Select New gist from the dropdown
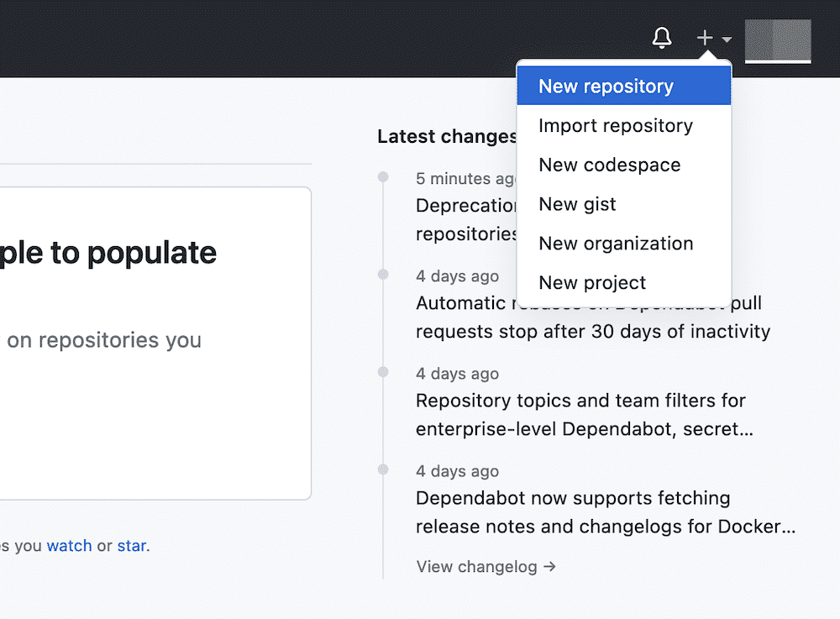The image size is (840, 619). (x=577, y=204)
